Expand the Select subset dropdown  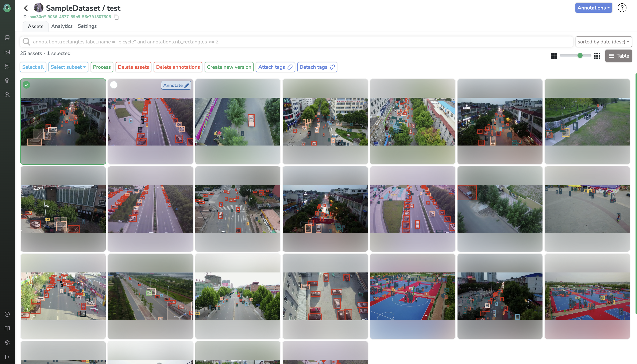[68, 67]
